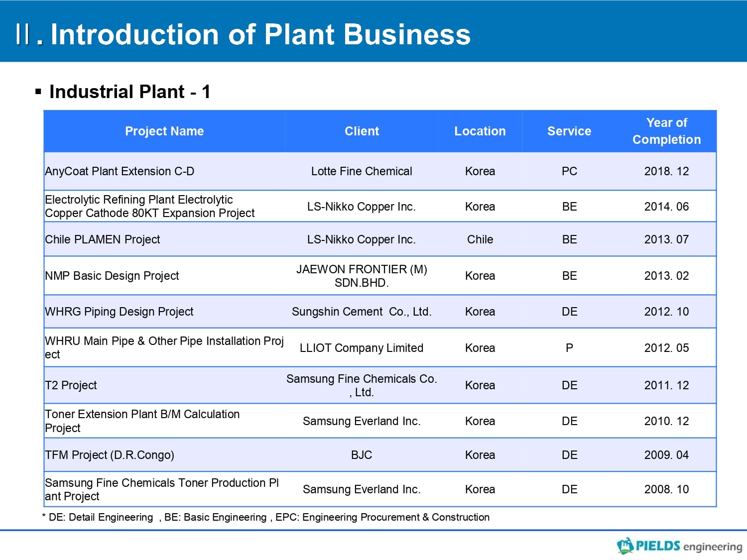Click 'Sungshin Cement Co., Ltd.' client cell

click(x=362, y=312)
